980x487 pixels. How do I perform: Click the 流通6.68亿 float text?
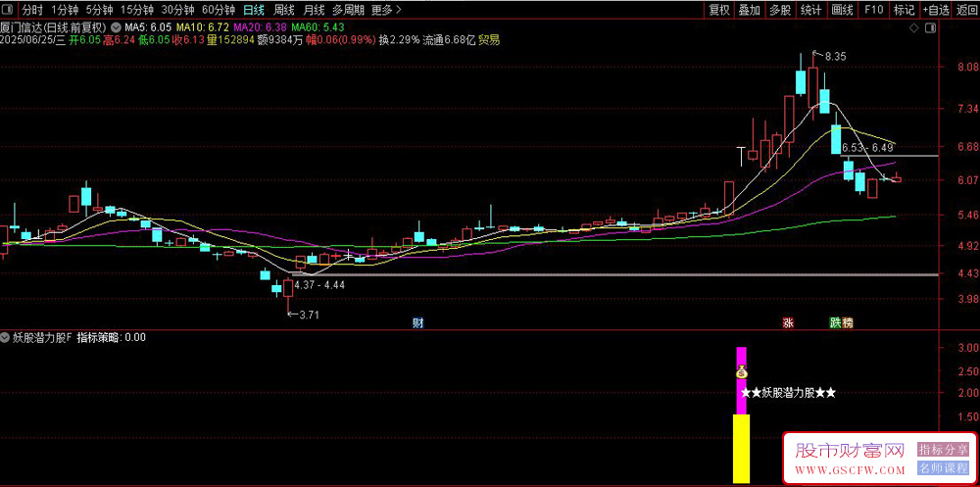click(450, 40)
